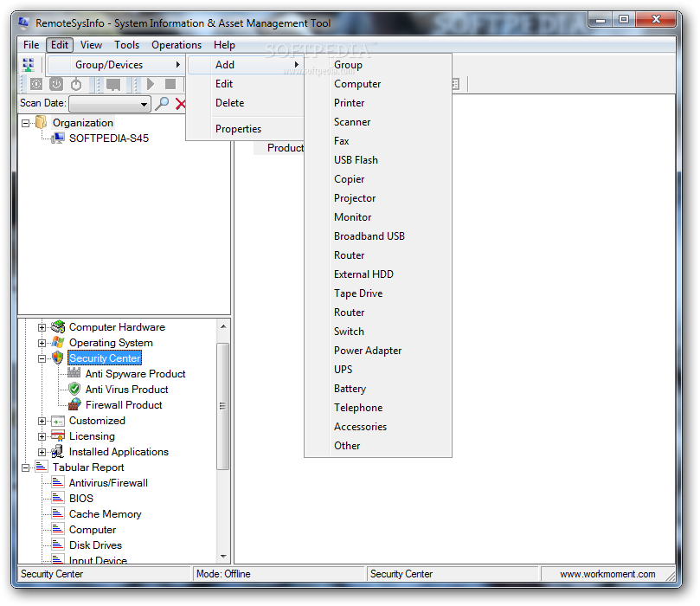Select Group in the Add submenu
The width and height of the screenshot is (700, 606).
click(377, 65)
